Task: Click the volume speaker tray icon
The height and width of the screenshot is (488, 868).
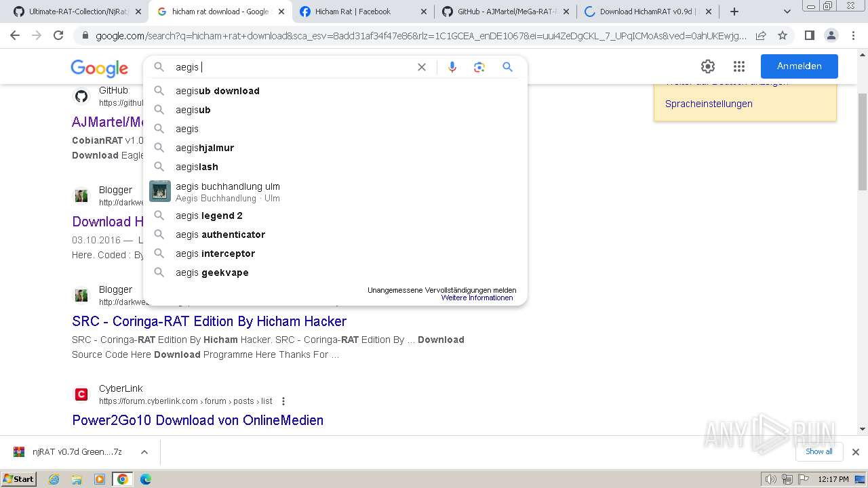Action: tap(771, 479)
